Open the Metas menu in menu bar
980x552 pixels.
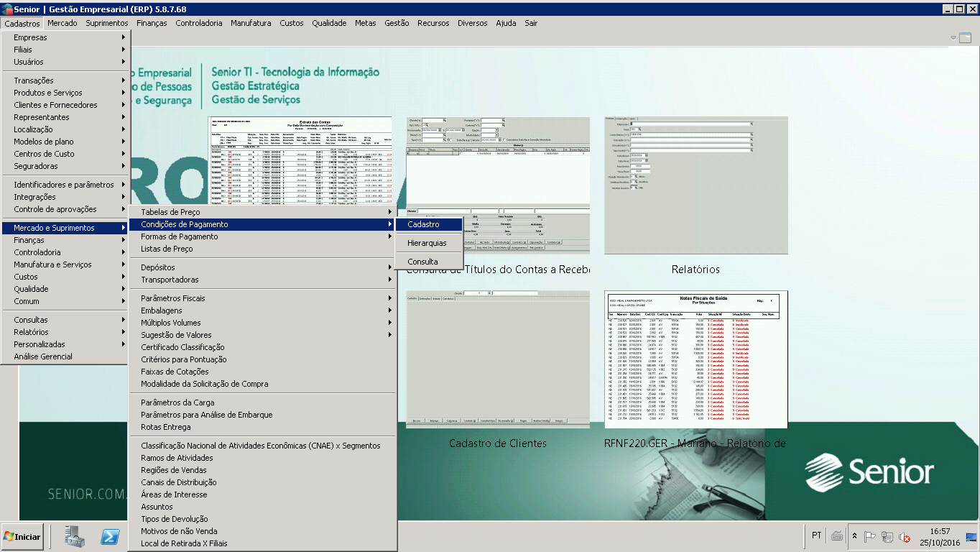[x=365, y=23]
